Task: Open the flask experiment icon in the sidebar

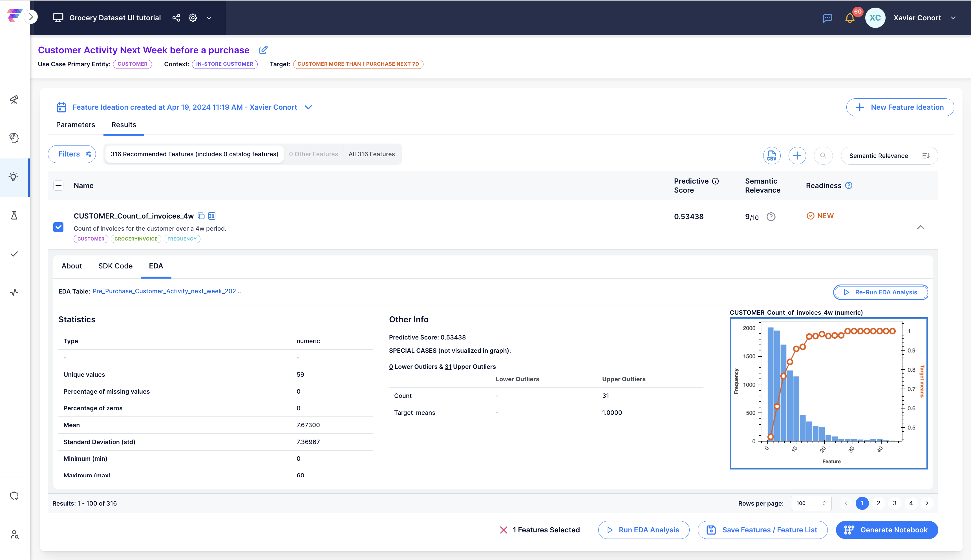Action: (14, 215)
